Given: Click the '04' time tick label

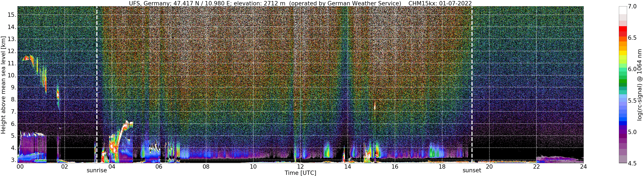Looking at the screenshot, I should pos(112,167).
